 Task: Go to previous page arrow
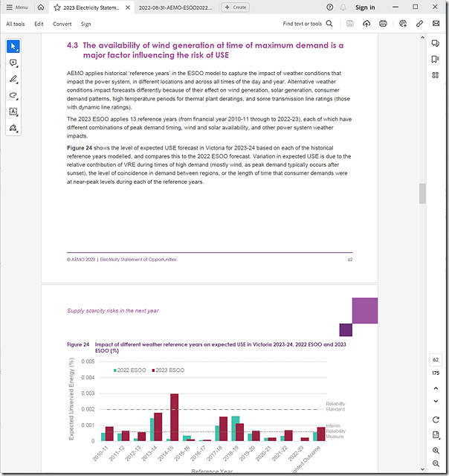(436, 388)
